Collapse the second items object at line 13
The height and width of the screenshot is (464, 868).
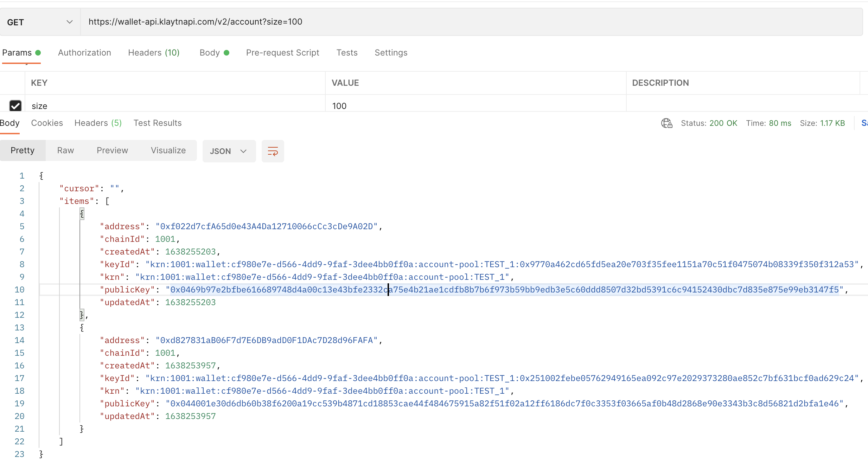click(82, 328)
